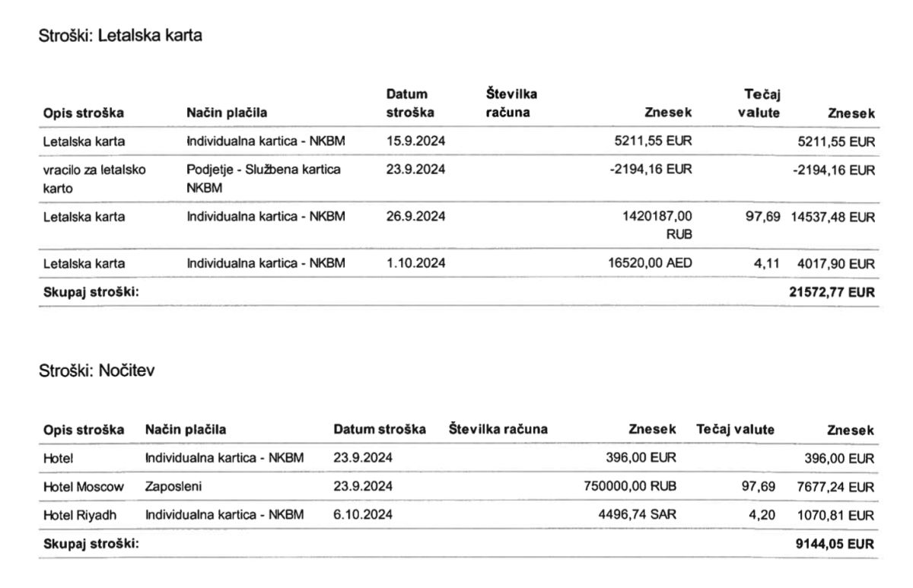Click 'Podjetje - Službena kartica NKBM' payment method

pos(264,178)
